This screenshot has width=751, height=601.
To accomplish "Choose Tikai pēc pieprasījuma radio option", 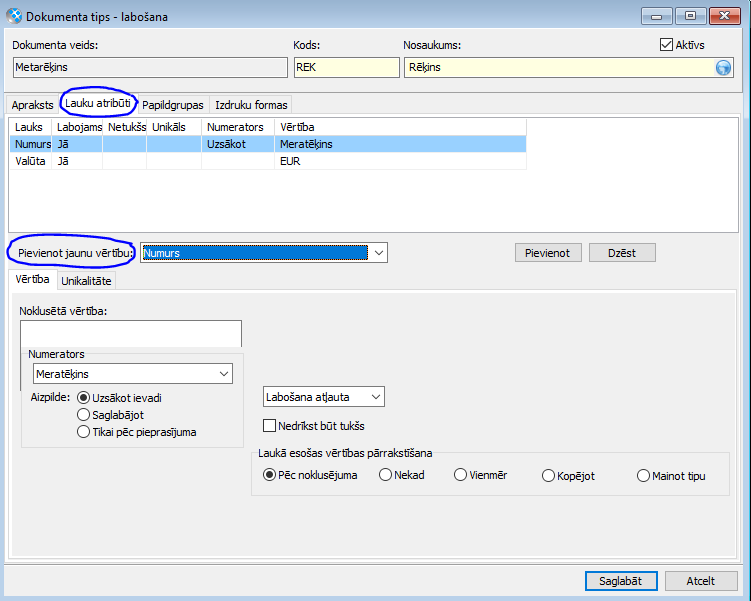I will point(83,432).
